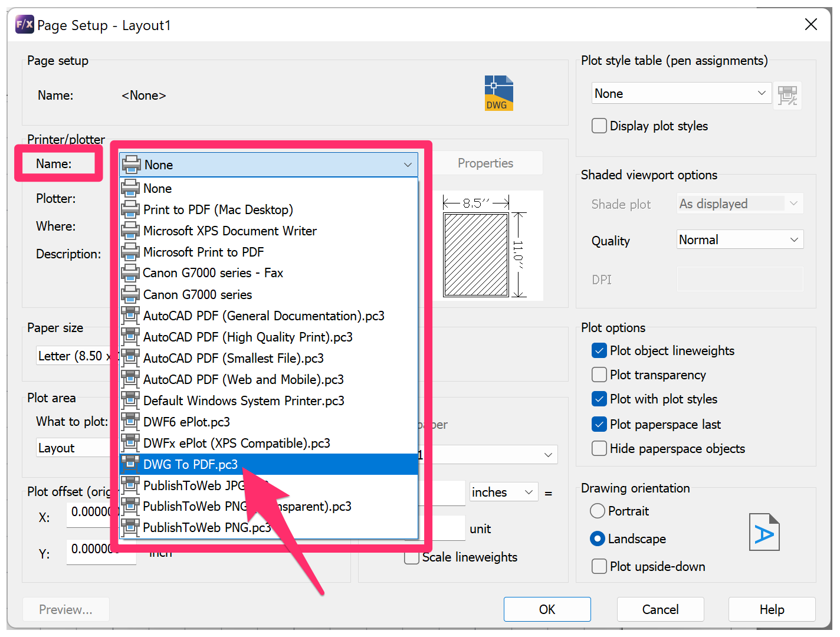Click the DPI input field
Viewport: 840px width, 637px height.
pos(740,279)
